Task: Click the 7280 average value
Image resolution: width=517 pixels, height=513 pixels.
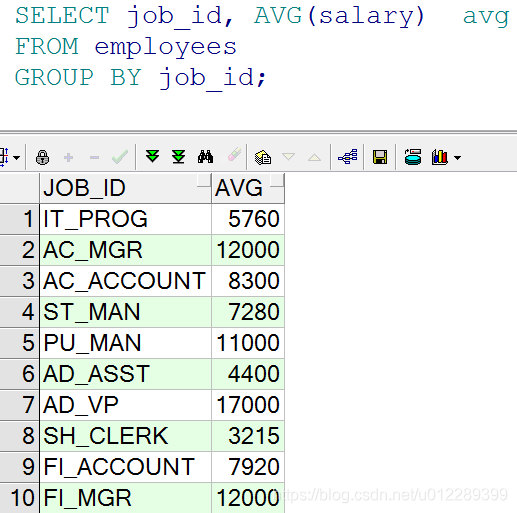Action: tap(248, 312)
